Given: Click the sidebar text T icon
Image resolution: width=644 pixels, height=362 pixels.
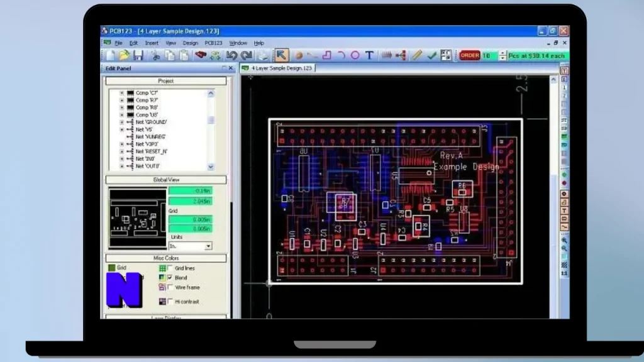Looking at the screenshot, I should click(x=564, y=211).
